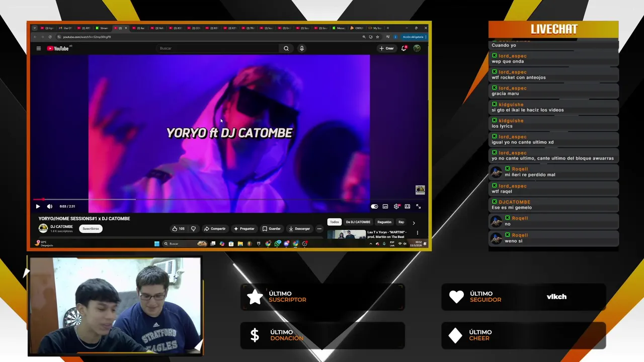
Task: Click the channel watermark on the video
Action: [420, 190]
